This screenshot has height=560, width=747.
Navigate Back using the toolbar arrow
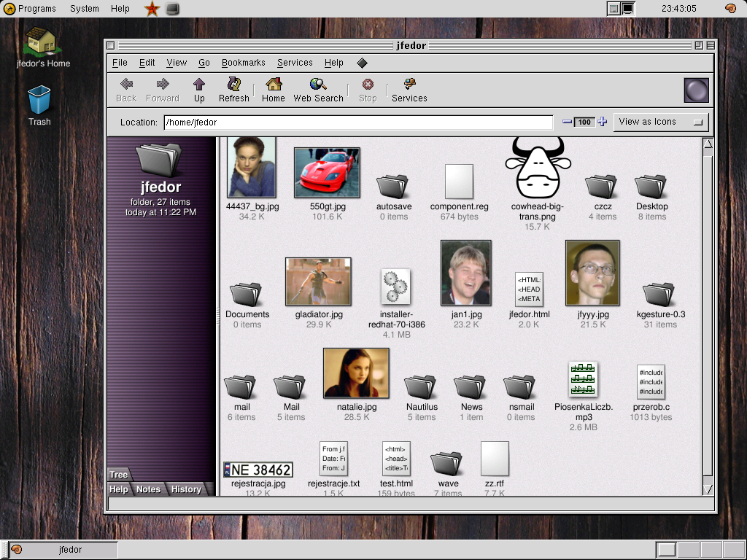click(x=125, y=89)
